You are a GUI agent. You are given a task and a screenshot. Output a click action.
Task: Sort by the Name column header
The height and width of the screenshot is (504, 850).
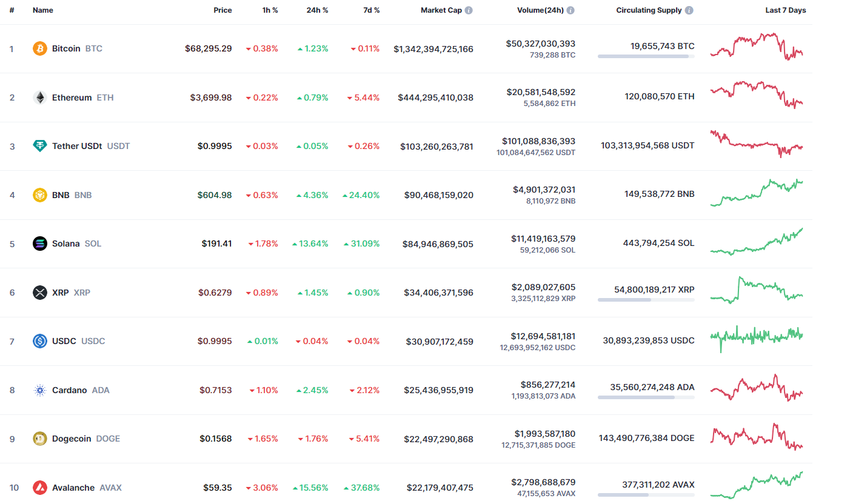(42, 10)
